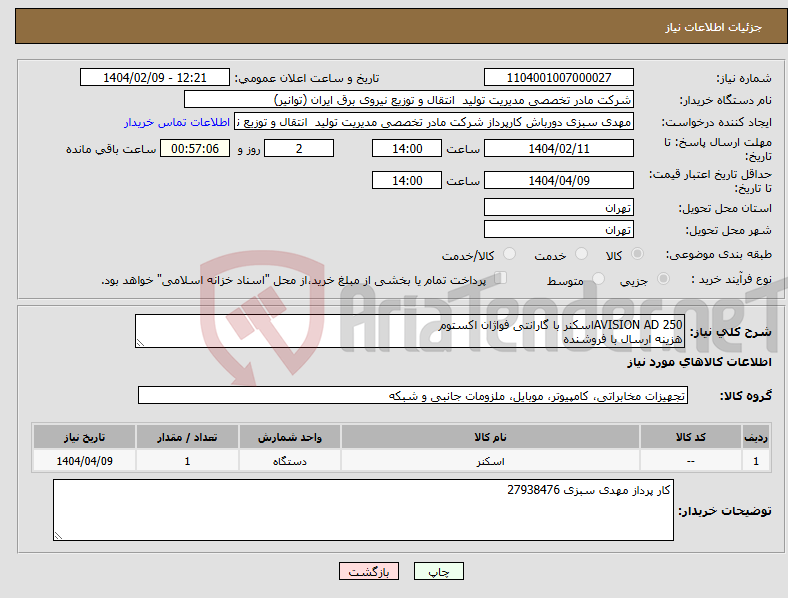Click the کد کالا cell showing --
The height and width of the screenshot is (598, 788).
pyautogui.click(x=691, y=460)
